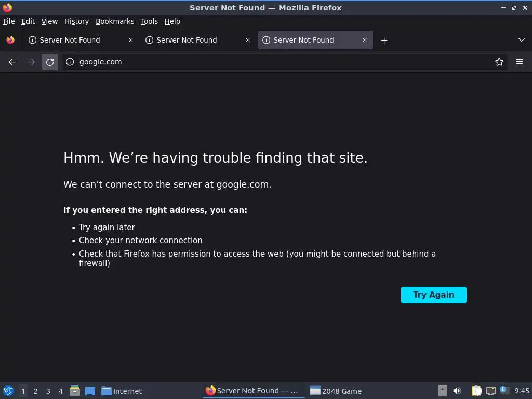This screenshot has height=399, width=532.
Task: Open the Bookmarks menu
Action: [115, 21]
